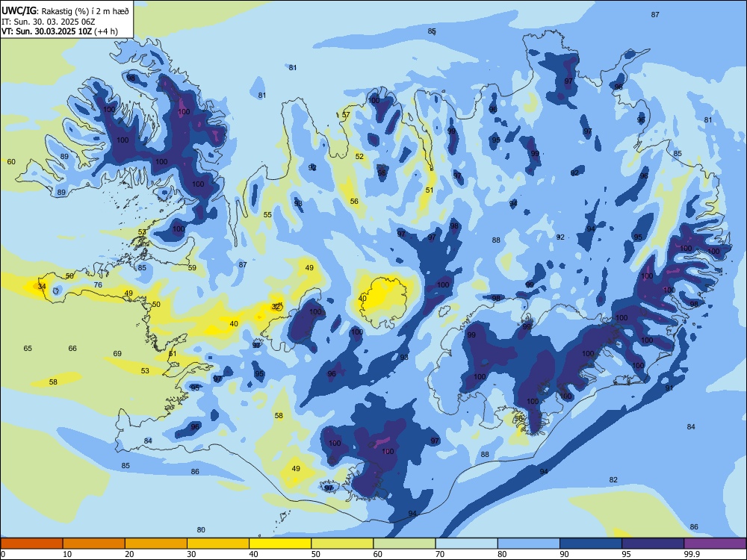The height and width of the screenshot is (560, 747).
Task: Click the '20' legend tick label
Action: tap(129, 554)
